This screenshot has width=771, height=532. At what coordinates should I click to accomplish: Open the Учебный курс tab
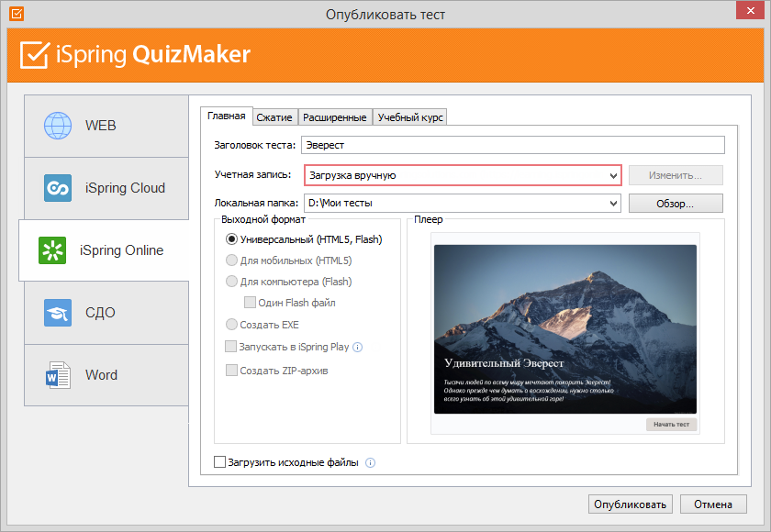(410, 117)
